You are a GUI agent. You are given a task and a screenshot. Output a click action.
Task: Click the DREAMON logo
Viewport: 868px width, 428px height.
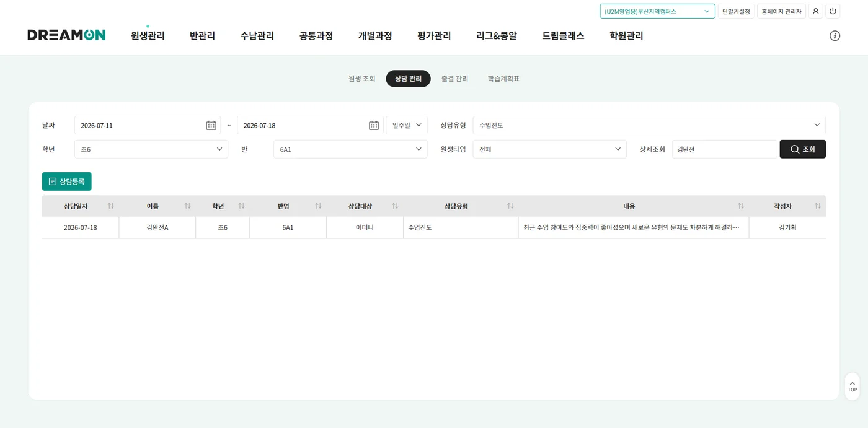(66, 35)
